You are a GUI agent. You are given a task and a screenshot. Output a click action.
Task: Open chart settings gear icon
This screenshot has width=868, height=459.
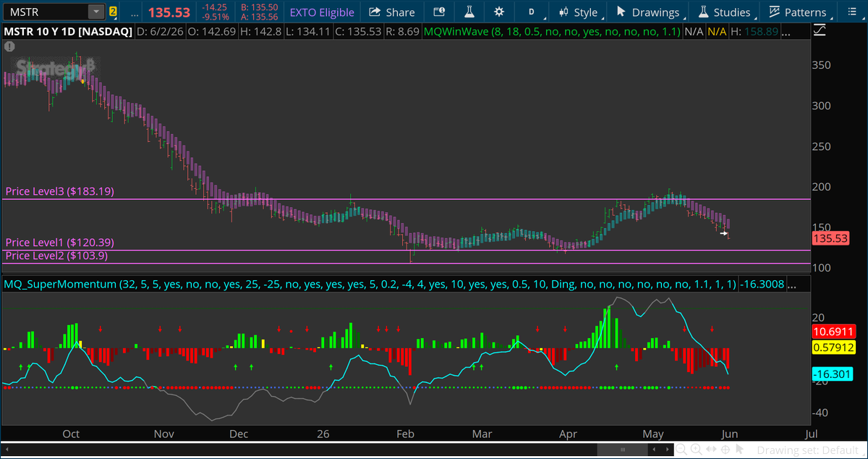pos(498,12)
